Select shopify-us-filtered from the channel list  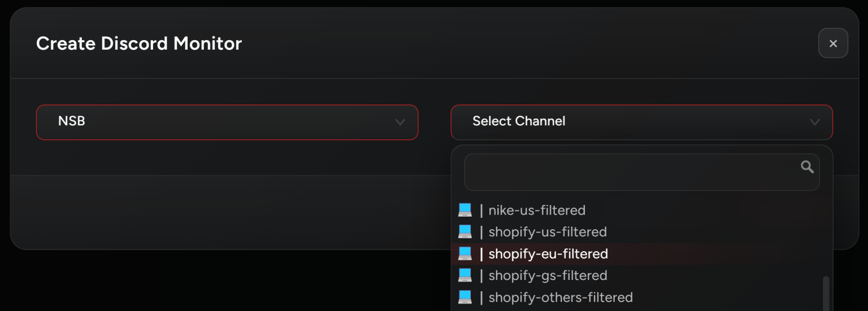tap(547, 232)
